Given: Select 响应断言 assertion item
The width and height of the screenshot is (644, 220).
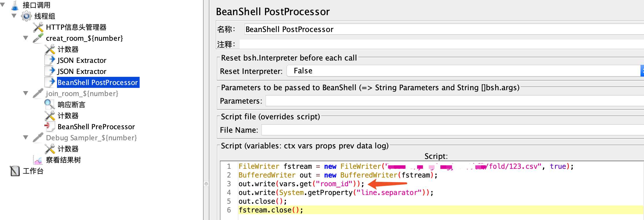Looking at the screenshot, I should (72, 105).
